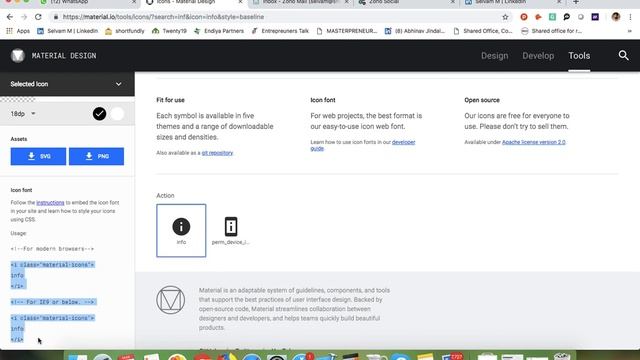This screenshot has width=640, height=360.
Task: Open the Develop section
Action: (538, 56)
